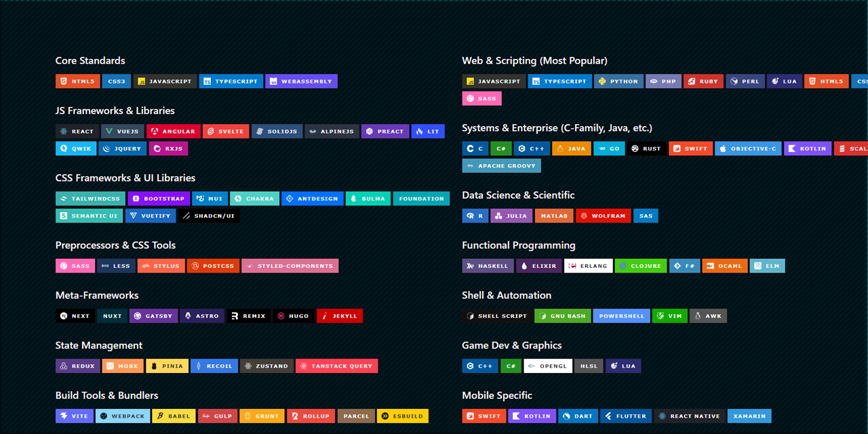
Task: Select the VueJS badge
Action: tap(123, 132)
